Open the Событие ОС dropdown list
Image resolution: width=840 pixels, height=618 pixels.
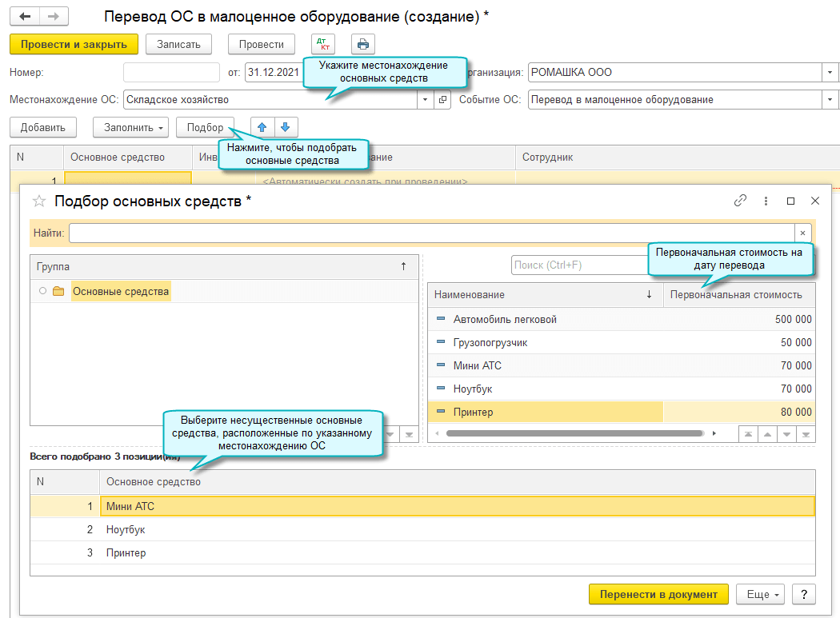click(x=826, y=100)
